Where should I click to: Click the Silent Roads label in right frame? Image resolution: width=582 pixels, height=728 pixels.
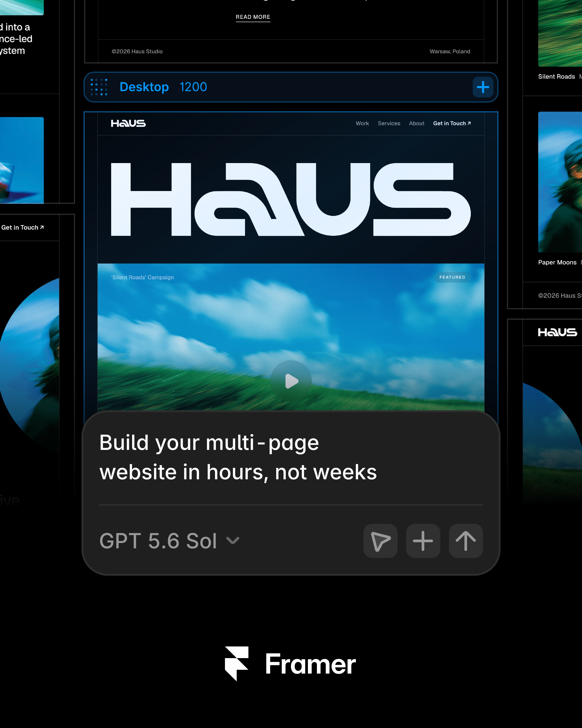(556, 77)
